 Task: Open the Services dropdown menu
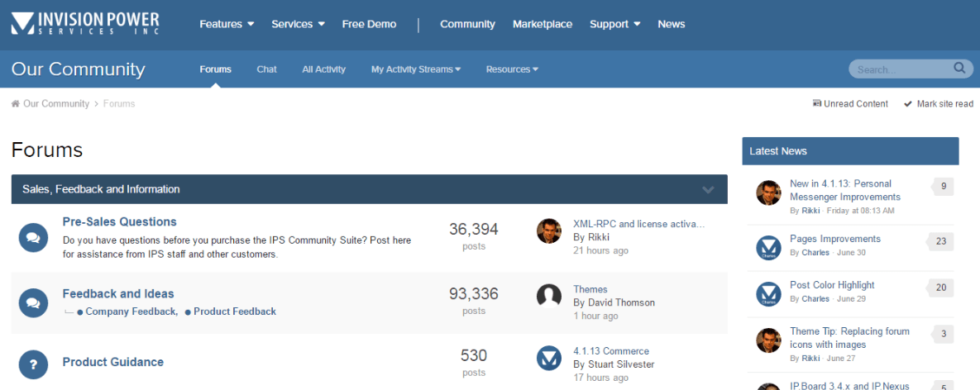pyautogui.click(x=298, y=24)
